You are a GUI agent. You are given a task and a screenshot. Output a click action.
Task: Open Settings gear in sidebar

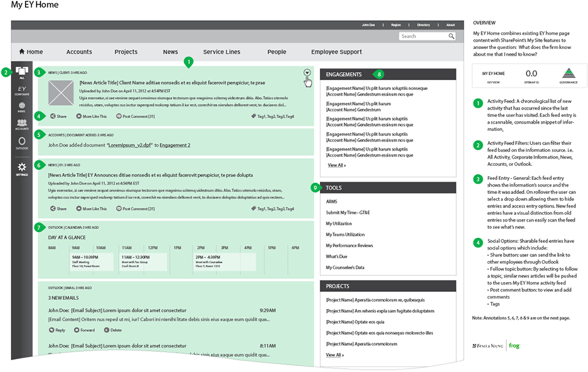click(22, 166)
